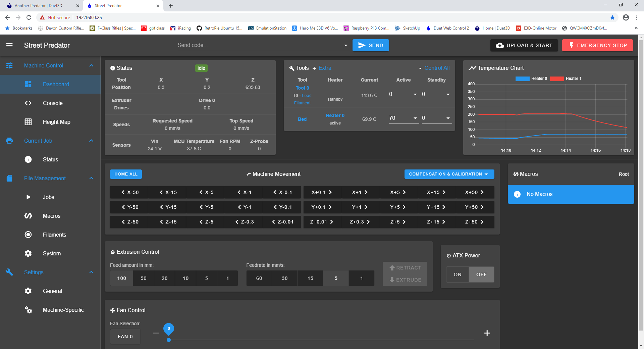
Task: Click the Settings wrench icon
Action: [9, 272]
